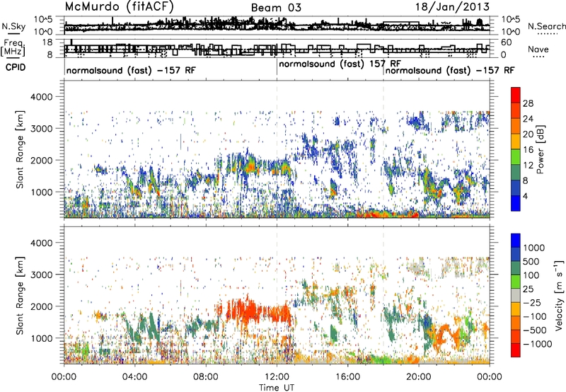
Task: Click 'Slant Range [km]' on velocity panel
Action: point(20,295)
